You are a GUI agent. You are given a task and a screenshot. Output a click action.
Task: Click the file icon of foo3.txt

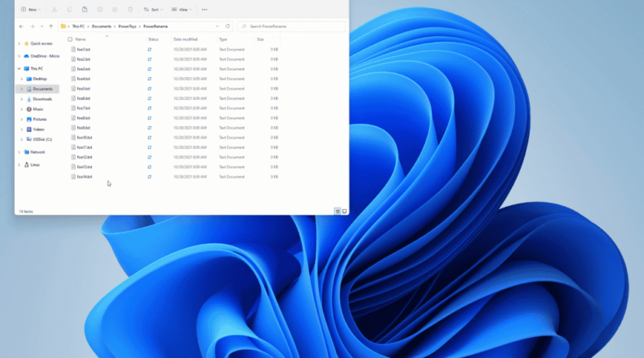73,69
